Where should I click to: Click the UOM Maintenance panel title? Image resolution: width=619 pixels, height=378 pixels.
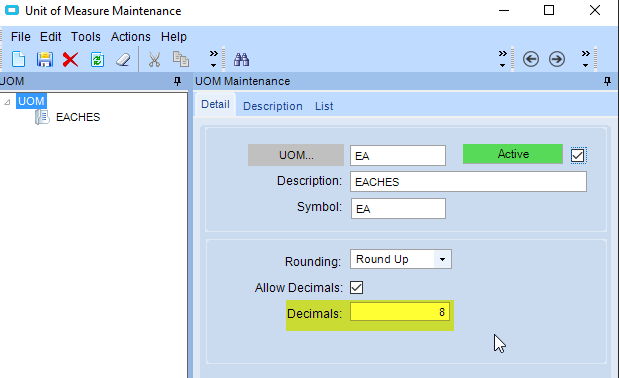pyautogui.click(x=242, y=81)
